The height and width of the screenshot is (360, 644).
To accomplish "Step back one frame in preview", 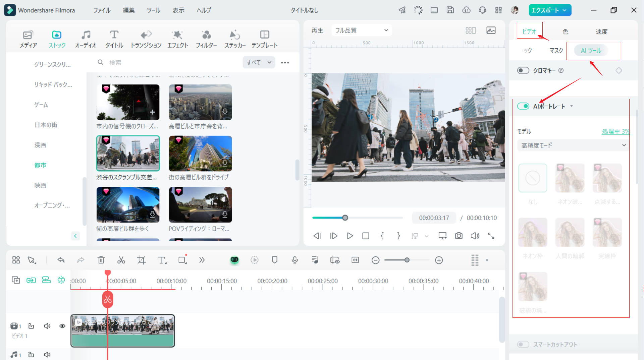I will (x=317, y=236).
